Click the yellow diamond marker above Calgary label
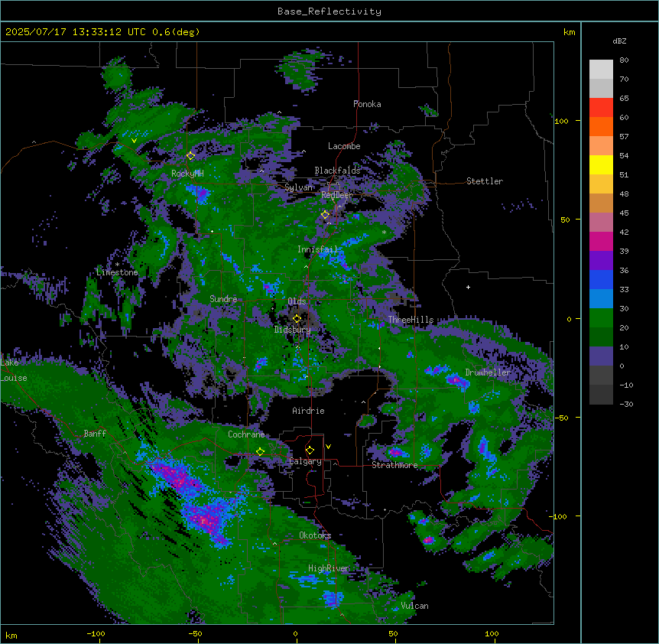This screenshot has width=659, height=644. tap(310, 450)
